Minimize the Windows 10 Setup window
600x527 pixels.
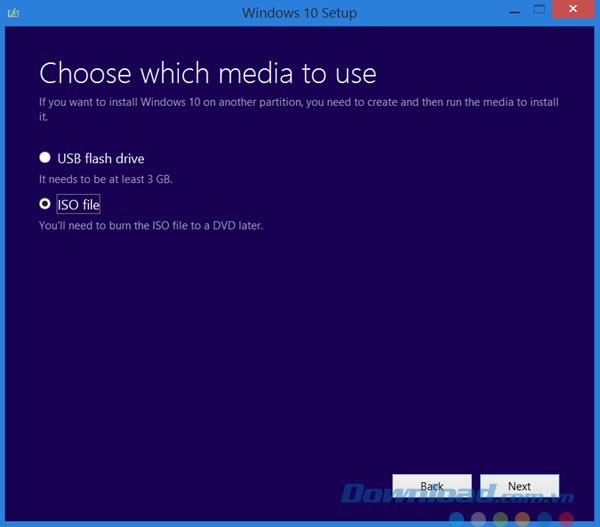point(515,12)
